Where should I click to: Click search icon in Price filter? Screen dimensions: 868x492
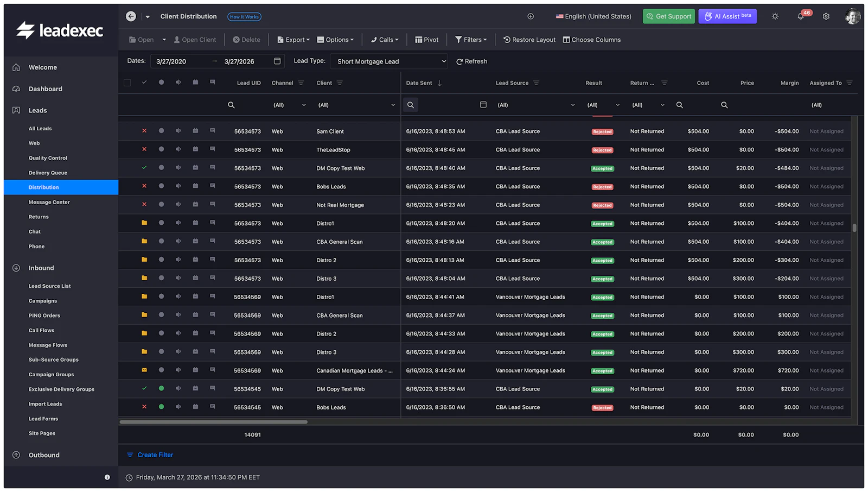724,105
